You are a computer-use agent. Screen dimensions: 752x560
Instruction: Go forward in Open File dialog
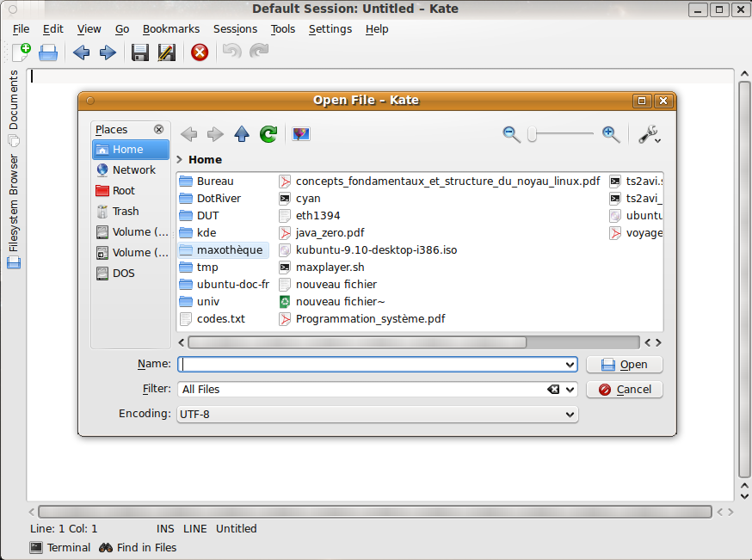tap(215, 134)
